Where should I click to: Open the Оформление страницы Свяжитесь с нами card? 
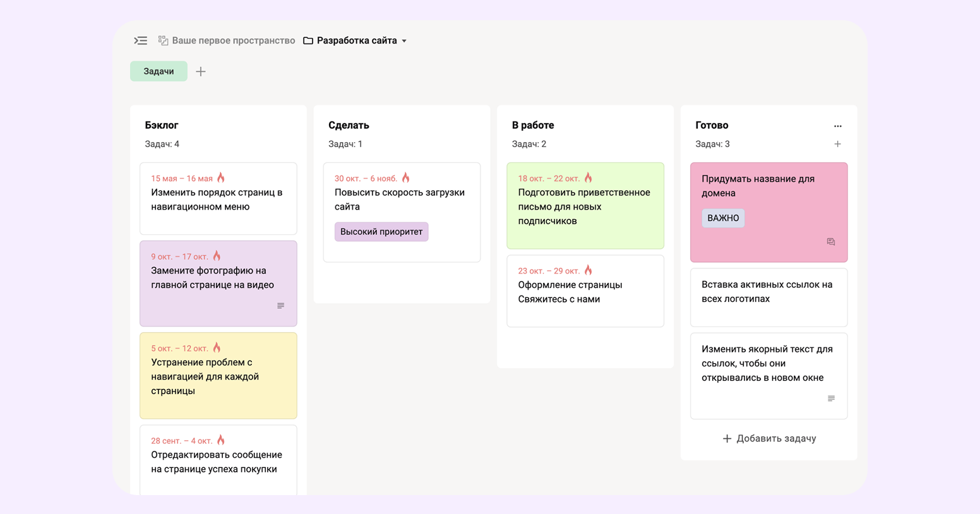pyautogui.click(x=585, y=292)
